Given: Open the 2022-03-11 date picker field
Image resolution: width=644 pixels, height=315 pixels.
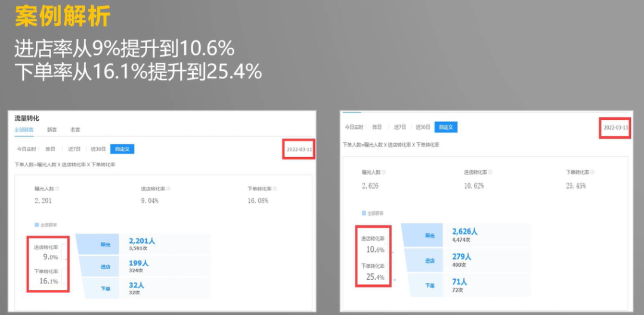Looking at the screenshot, I should click(299, 149).
